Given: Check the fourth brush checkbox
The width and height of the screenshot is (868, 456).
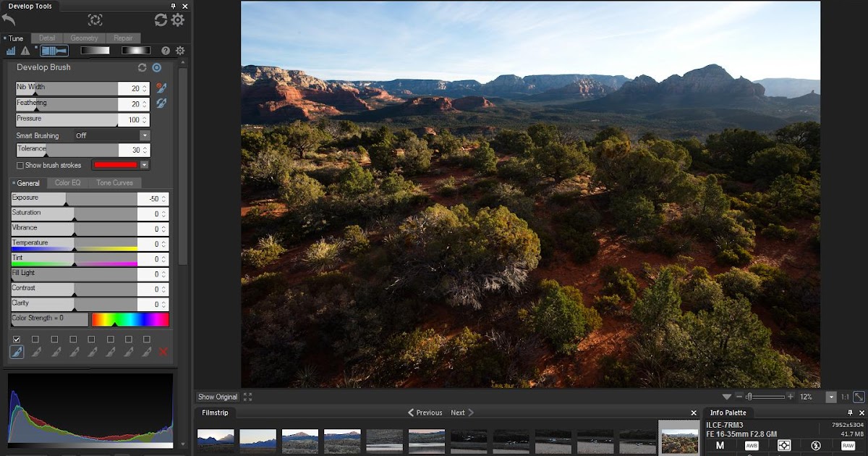Looking at the screenshot, I should (73, 339).
